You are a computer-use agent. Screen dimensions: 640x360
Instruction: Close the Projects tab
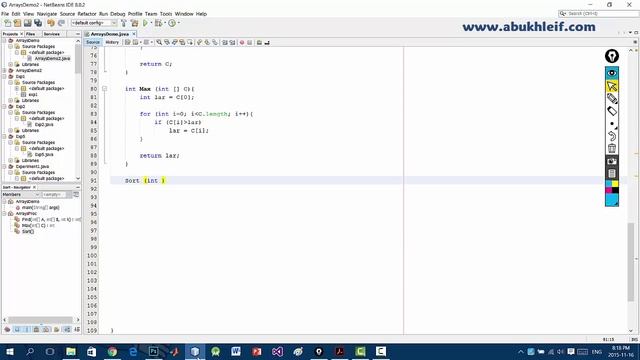(22, 34)
